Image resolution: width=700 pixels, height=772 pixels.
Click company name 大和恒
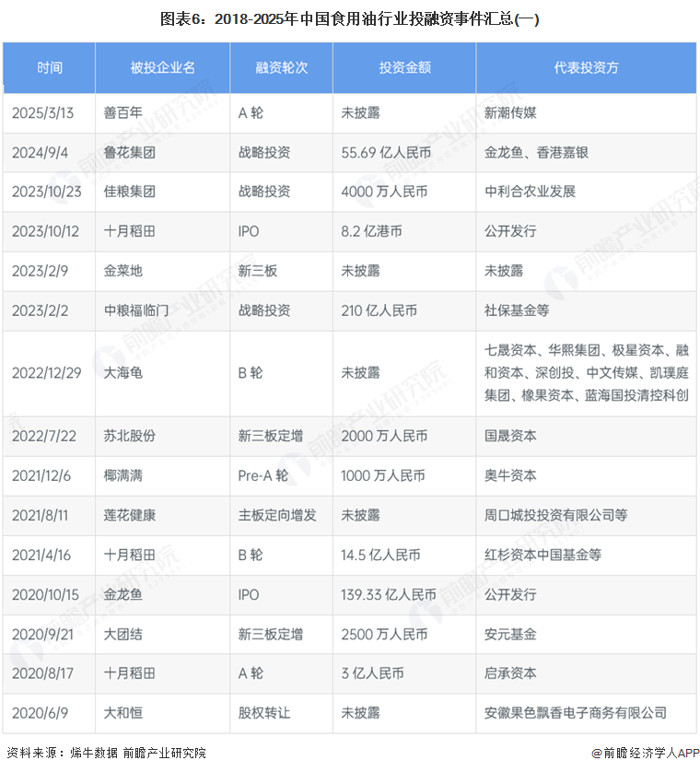pyautogui.click(x=123, y=713)
